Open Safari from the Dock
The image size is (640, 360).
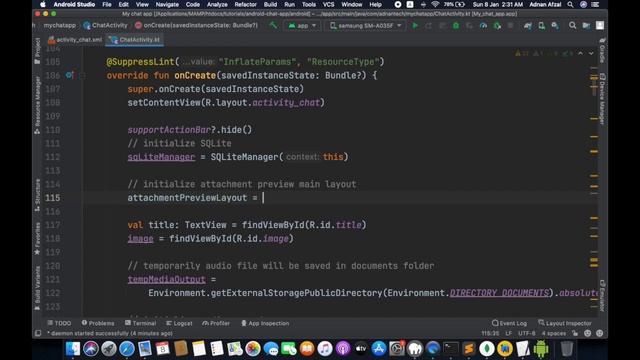pyautogui.click(x=127, y=349)
